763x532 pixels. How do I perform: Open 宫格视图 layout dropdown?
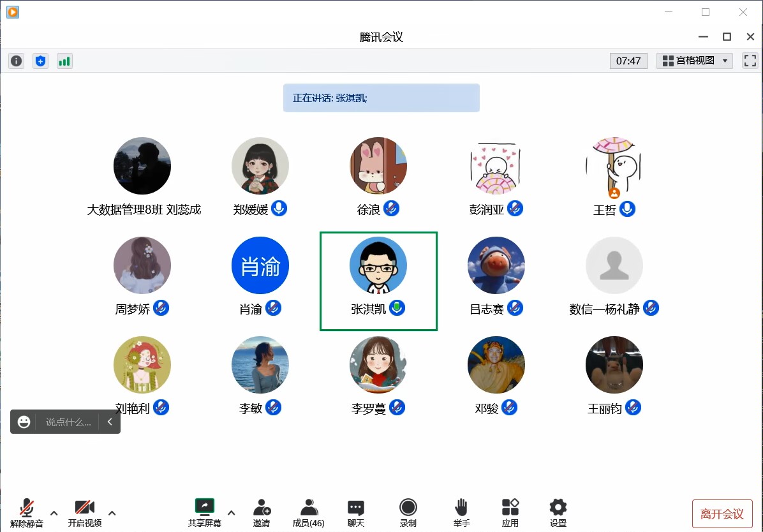(694, 61)
